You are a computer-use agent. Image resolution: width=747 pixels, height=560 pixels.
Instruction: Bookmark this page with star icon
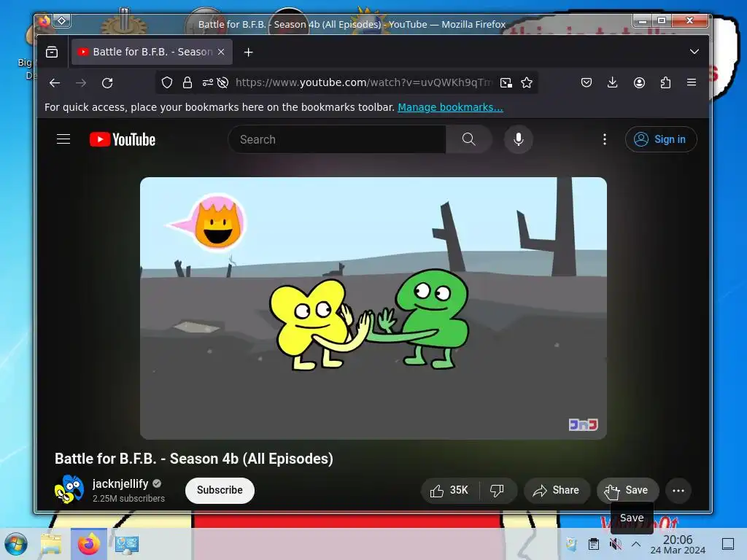pos(527,83)
